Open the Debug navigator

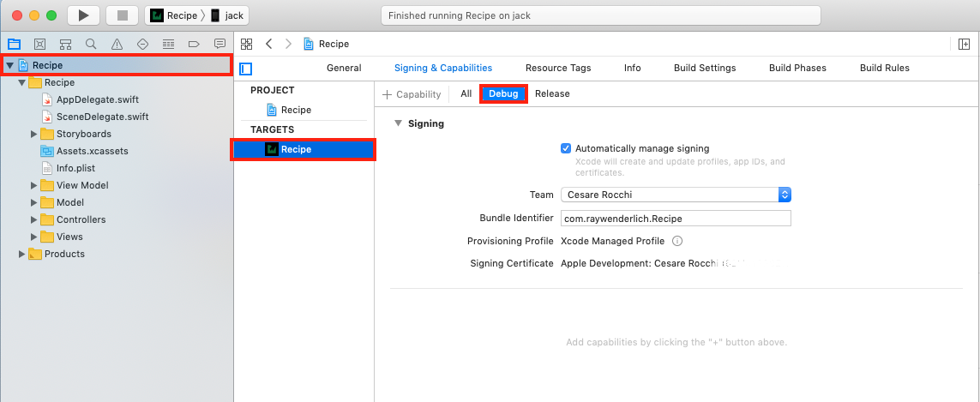tap(168, 44)
